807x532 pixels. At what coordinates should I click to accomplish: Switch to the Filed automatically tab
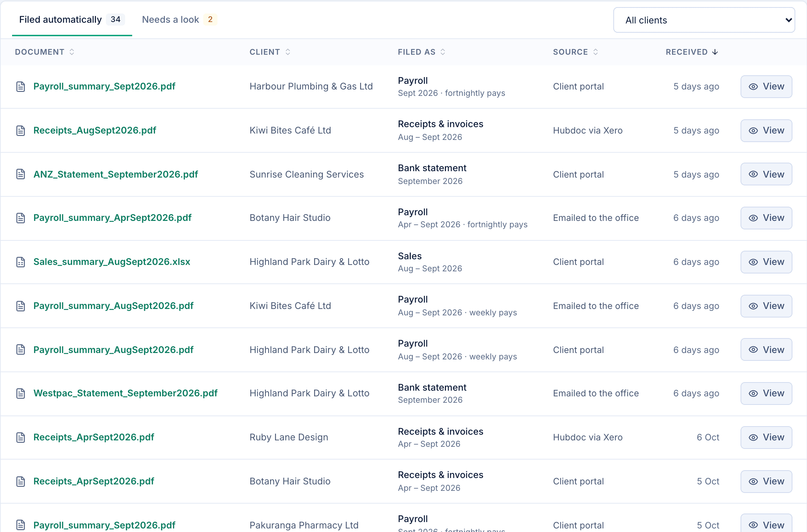(72, 20)
